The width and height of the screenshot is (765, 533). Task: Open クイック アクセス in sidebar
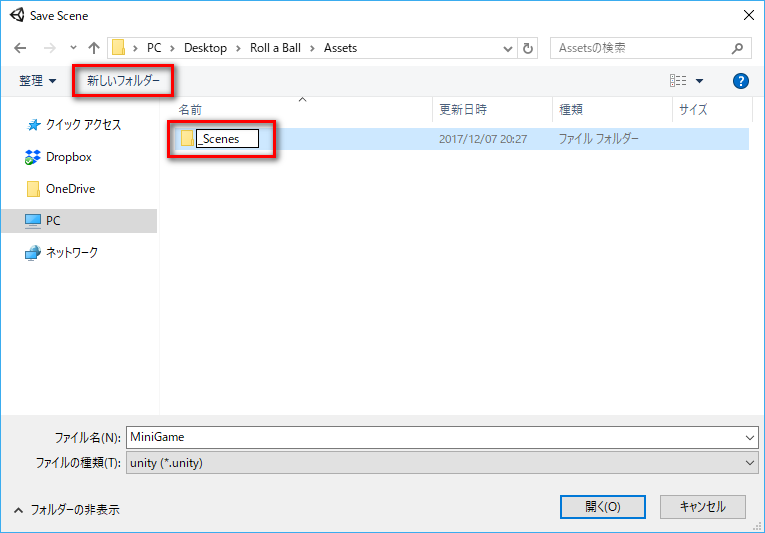pyautogui.click(x=73, y=125)
